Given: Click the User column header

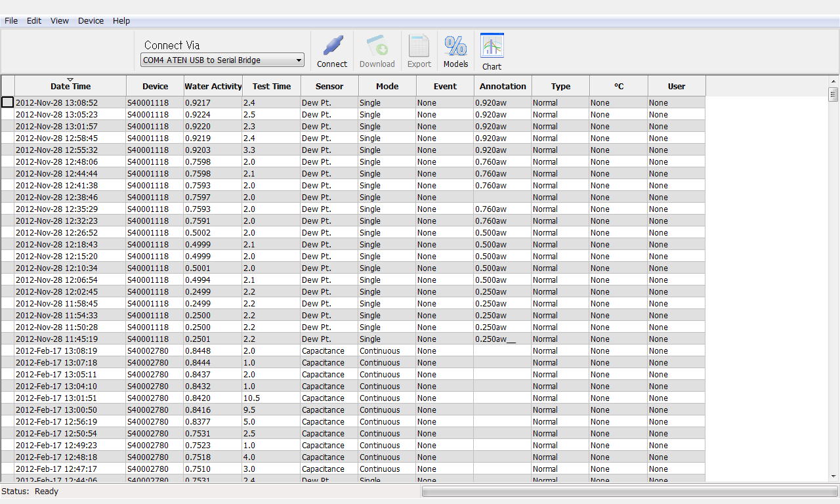Looking at the screenshot, I should [677, 86].
